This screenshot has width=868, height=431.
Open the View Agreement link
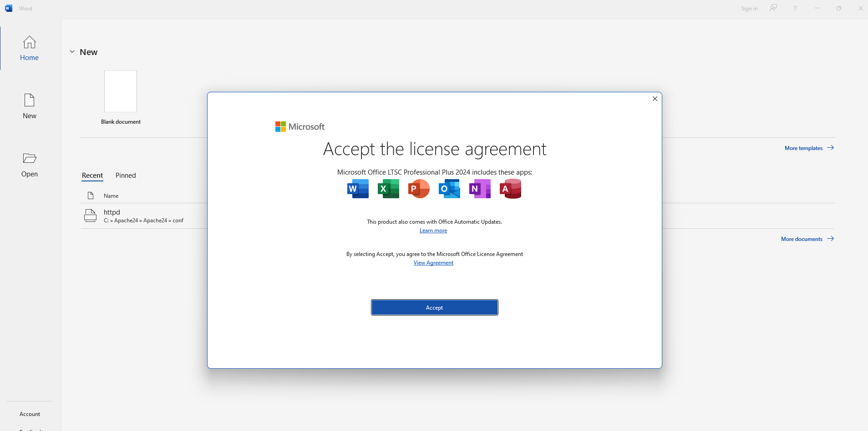click(x=433, y=263)
